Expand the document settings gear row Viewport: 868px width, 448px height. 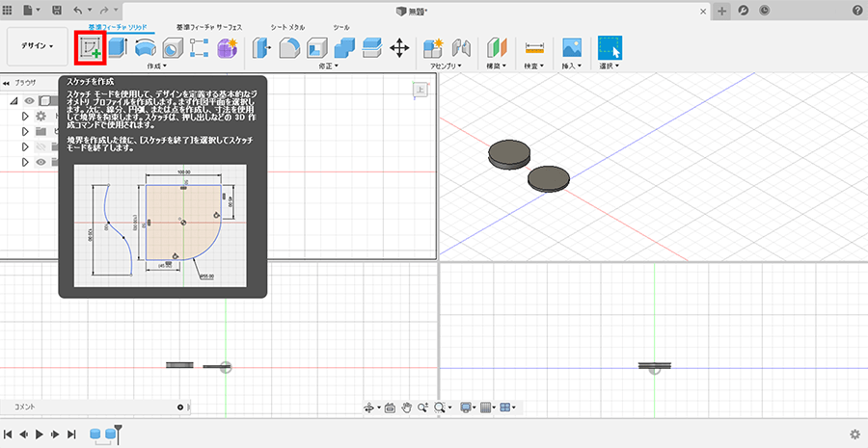tap(25, 117)
